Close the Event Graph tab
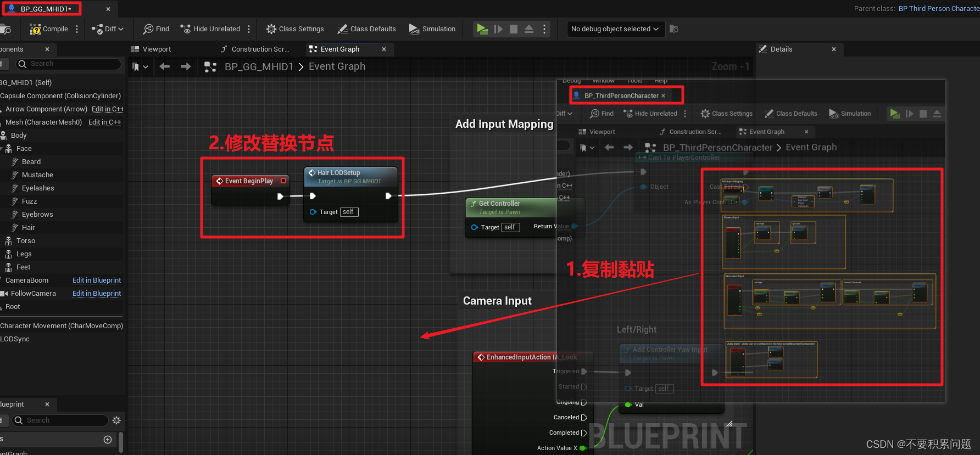Viewport: 980px width, 455px height. 384,49
